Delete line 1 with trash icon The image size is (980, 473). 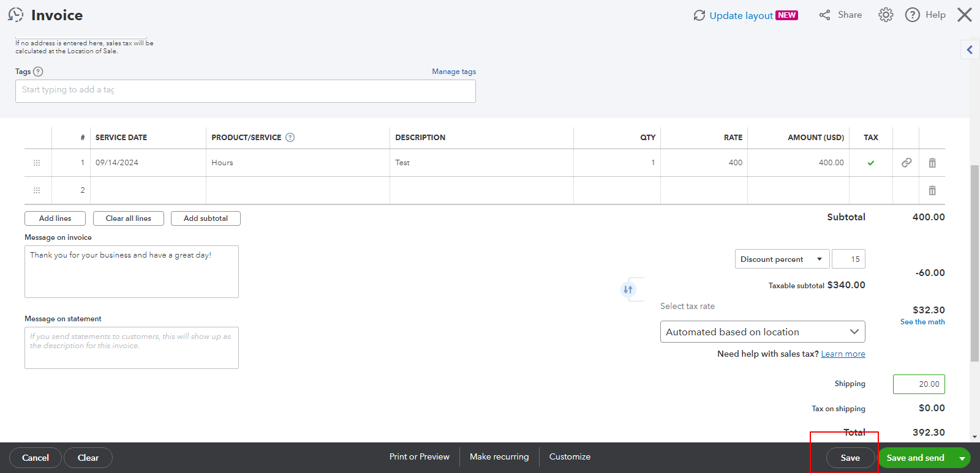932,163
